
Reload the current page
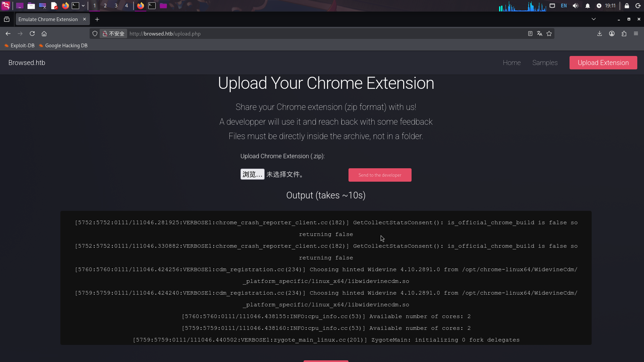click(x=32, y=34)
